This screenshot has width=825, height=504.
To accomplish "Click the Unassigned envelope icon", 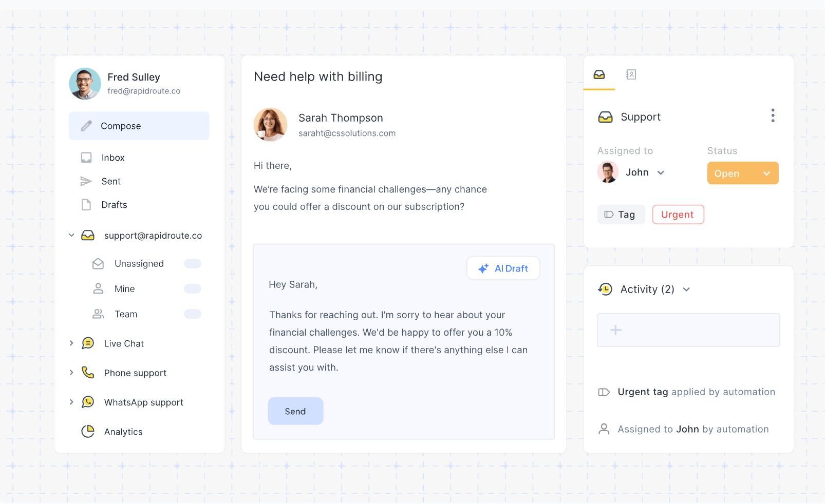I will pyautogui.click(x=98, y=264).
